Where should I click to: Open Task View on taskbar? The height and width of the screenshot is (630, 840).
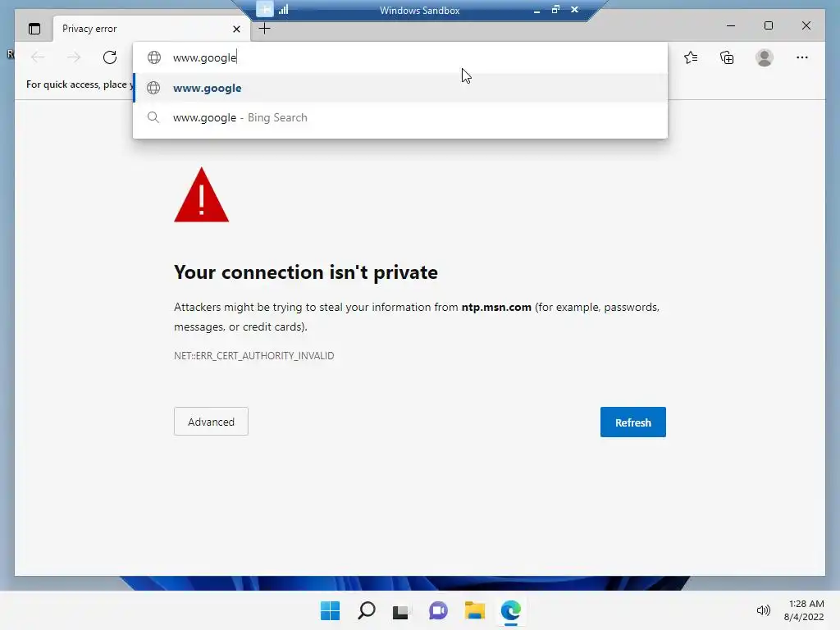point(401,611)
